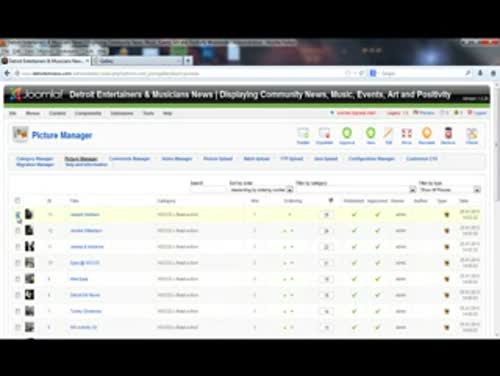Click the save ordering icon in table header

pyautogui.click(x=331, y=200)
